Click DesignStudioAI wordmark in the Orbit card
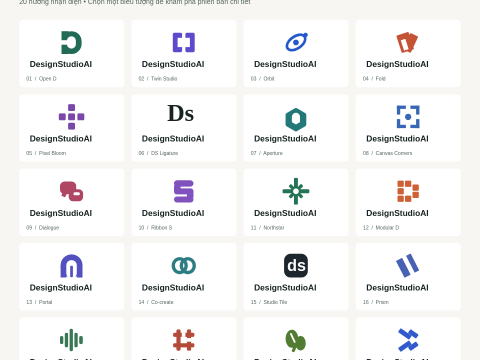The height and width of the screenshot is (360, 480). 285,64
